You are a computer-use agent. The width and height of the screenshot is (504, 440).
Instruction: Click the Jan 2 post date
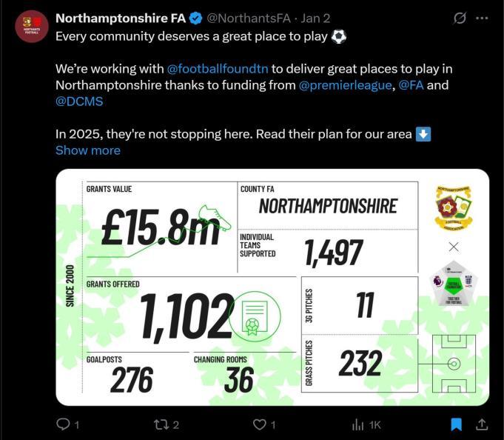317,18
